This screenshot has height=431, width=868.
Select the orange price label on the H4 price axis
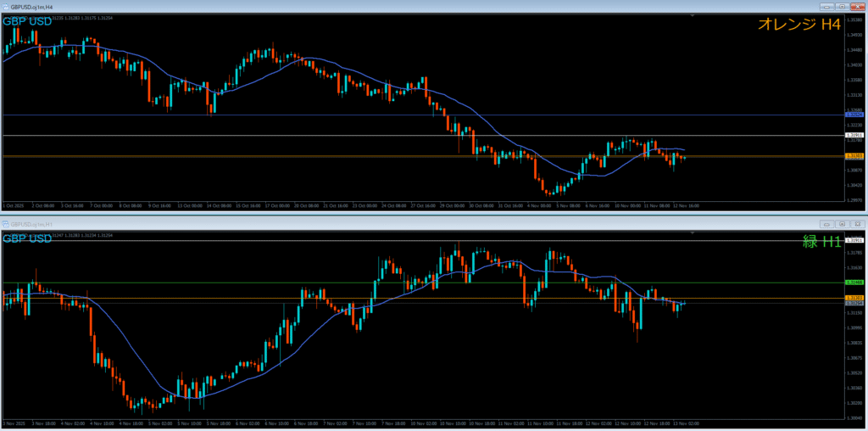(x=854, y=156)
